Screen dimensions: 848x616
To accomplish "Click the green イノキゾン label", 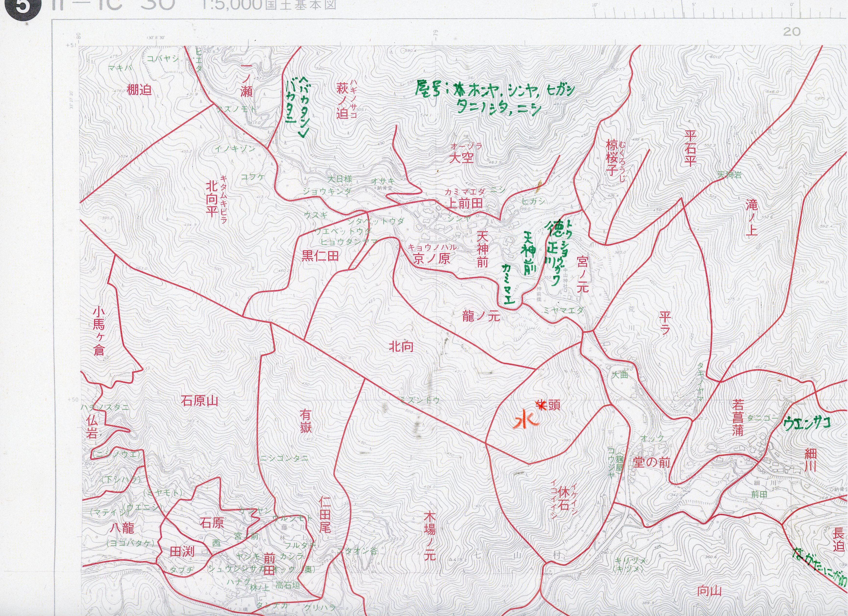I will pyautogui.click(x=235, y=149).
